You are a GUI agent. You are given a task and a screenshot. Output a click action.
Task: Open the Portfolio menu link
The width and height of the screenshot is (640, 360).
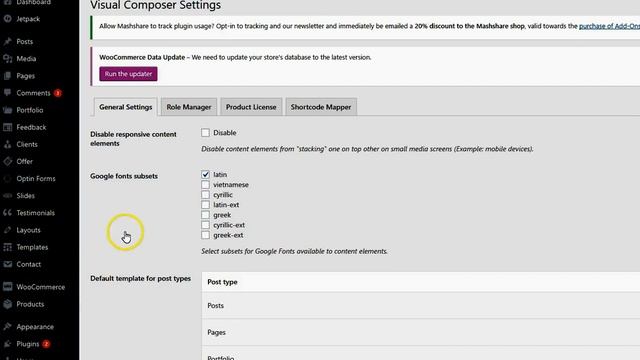tap(30, 110)
